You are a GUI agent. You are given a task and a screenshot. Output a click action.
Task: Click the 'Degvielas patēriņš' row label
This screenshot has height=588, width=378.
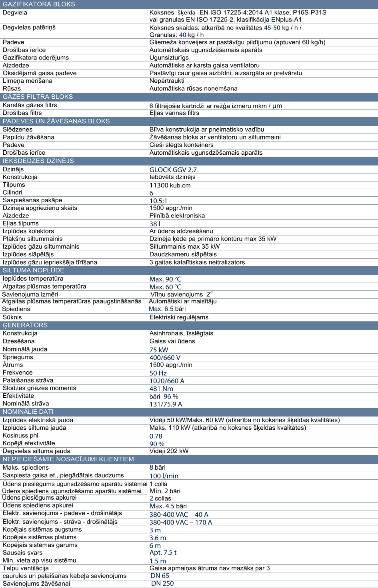click(29, 28)
